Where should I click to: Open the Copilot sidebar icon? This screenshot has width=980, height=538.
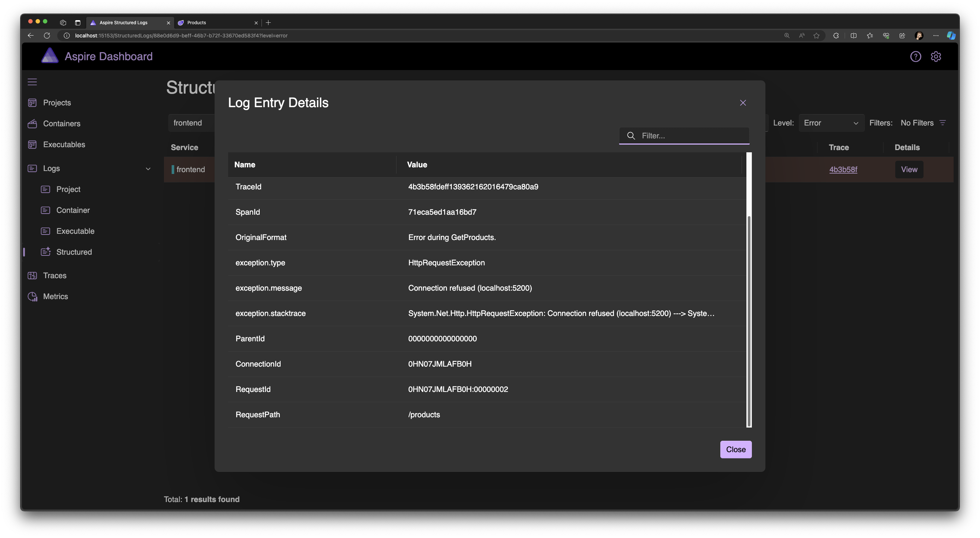click(951, 35)
